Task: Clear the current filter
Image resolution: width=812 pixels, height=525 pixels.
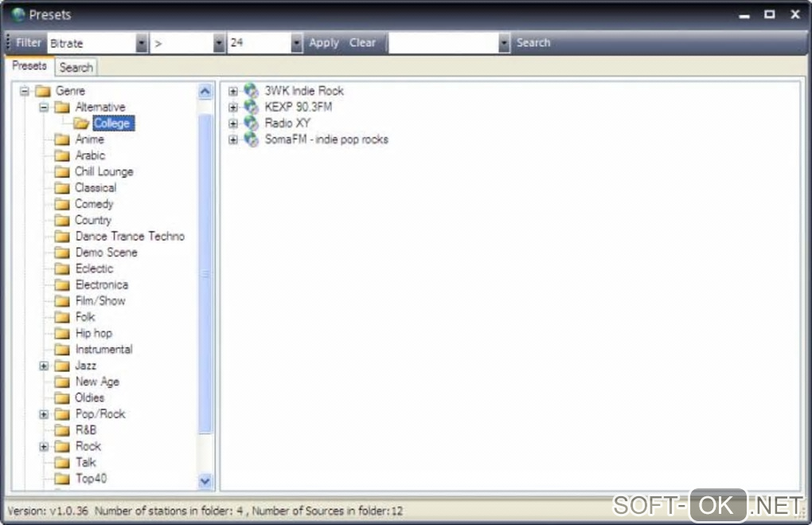Action: click(362, 42)
